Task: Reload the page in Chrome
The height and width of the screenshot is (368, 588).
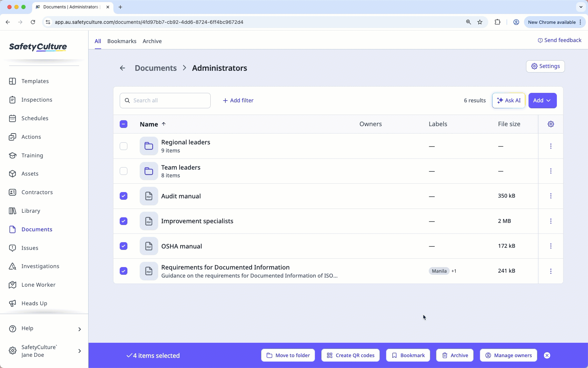Action: 33,22
